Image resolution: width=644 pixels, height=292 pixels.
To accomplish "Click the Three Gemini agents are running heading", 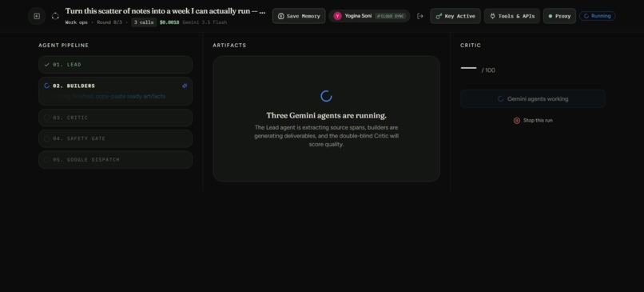I will pyautogui.click(x=326, y=115).
